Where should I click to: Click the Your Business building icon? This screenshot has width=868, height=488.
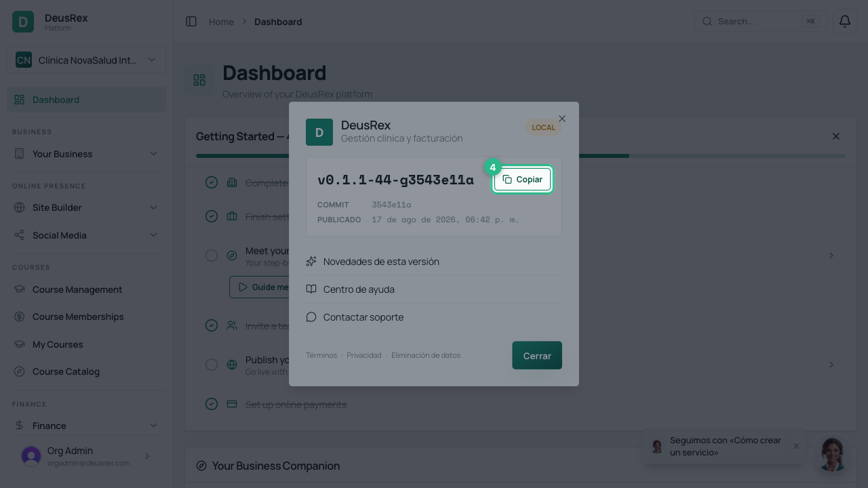click(x=19, y=154)
